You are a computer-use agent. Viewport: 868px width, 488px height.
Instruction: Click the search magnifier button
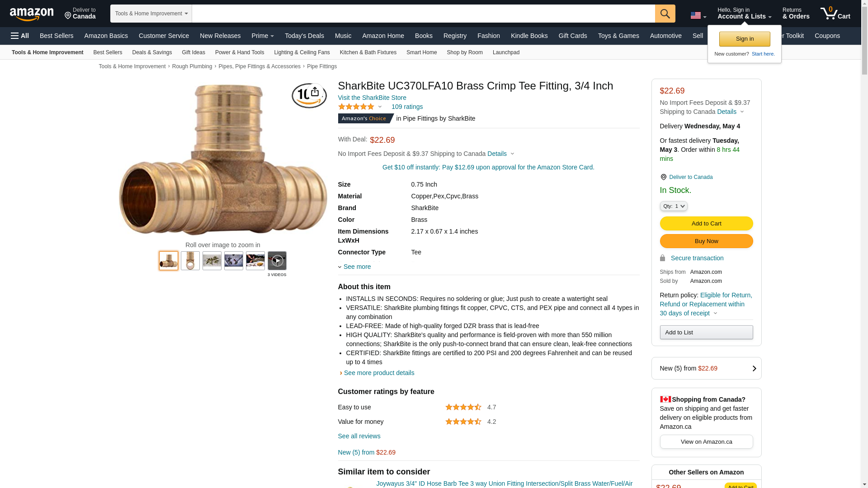tap(665, 14)
